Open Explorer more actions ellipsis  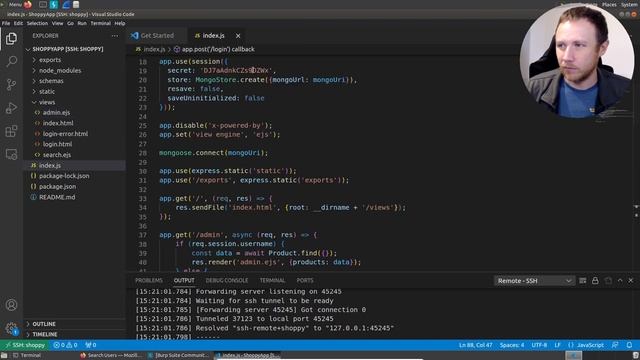tap(115, 36)
